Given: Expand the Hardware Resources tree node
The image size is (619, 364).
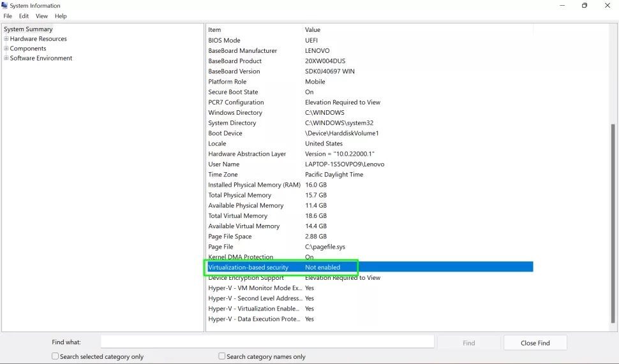Looking at the screenshot, I should 6,39.
